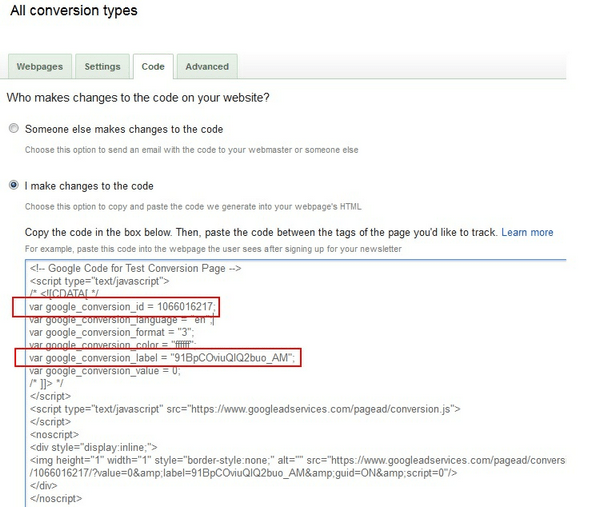Click the google_conversion_id line in code
This screenshot has height=507, width=604.
coord(123,307)
